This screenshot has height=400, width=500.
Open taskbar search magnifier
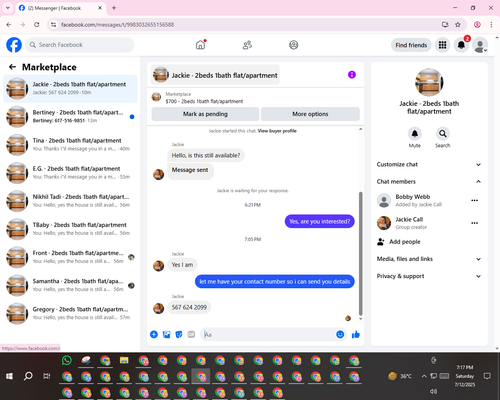pyautogui.click(x=28, y=376)
